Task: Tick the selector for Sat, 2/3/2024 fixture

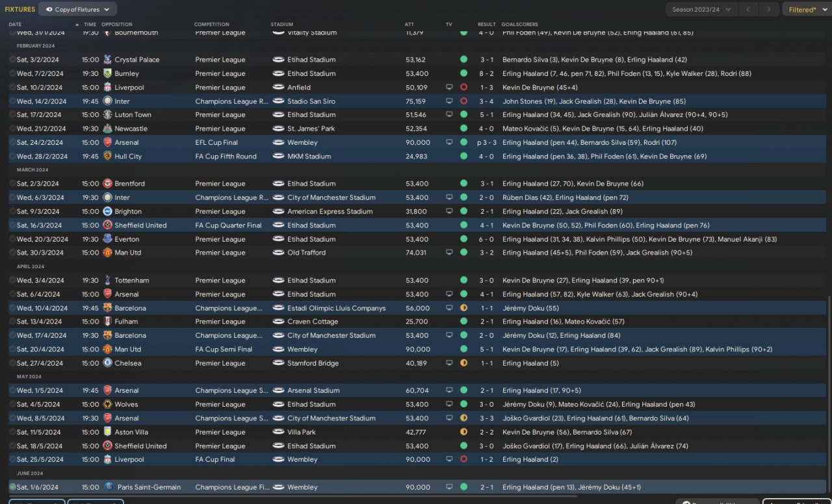Action: 12,184
